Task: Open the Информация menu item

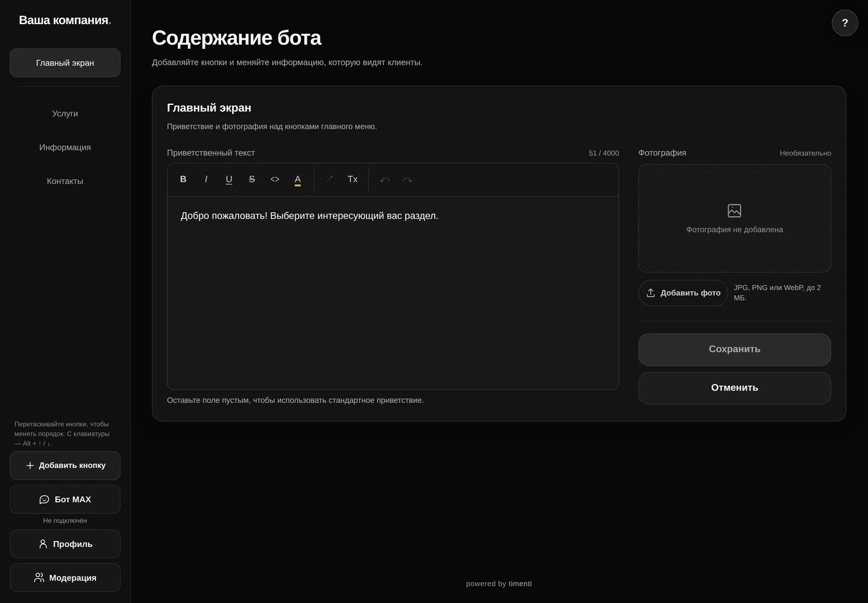Action: [x=65, y=147]
